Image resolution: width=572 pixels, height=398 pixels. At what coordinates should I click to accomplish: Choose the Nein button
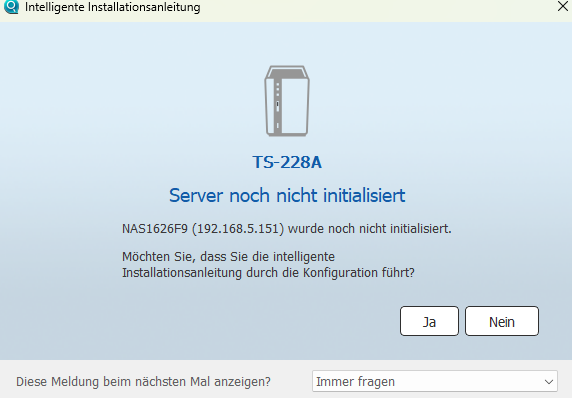pos(502,321)
